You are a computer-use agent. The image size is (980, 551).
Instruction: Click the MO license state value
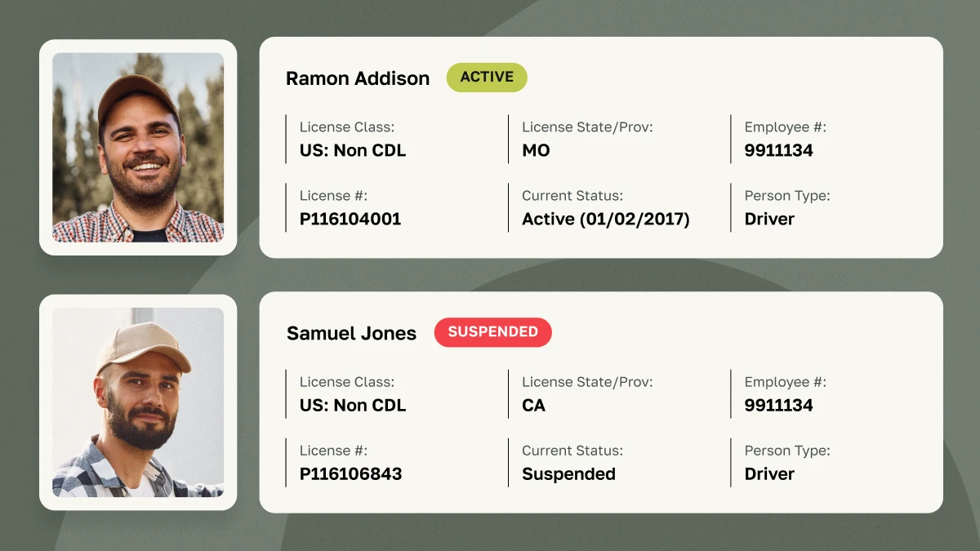pos(536,150)
